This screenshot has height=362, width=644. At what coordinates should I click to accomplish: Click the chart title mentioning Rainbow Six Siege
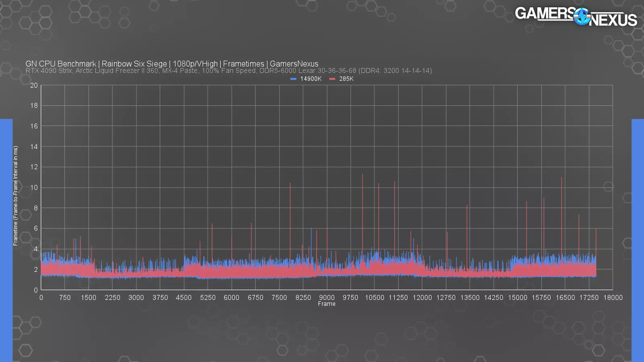(x=172, y=64)
